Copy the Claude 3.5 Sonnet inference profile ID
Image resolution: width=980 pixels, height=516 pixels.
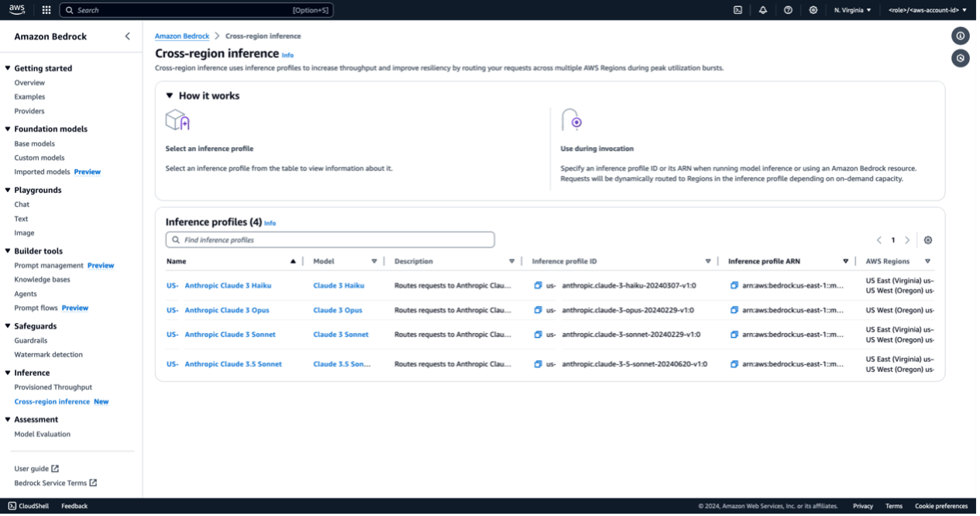pyautogui.click(x=538, y=364)
